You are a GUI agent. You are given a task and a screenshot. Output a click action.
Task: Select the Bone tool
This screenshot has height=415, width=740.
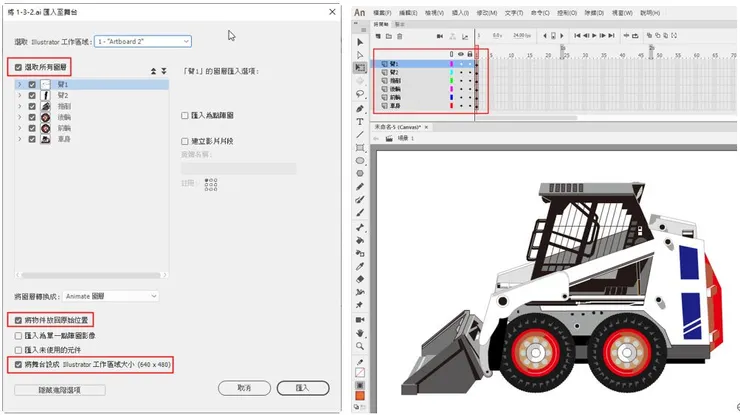pyautogui.click(x=360, y=228)
